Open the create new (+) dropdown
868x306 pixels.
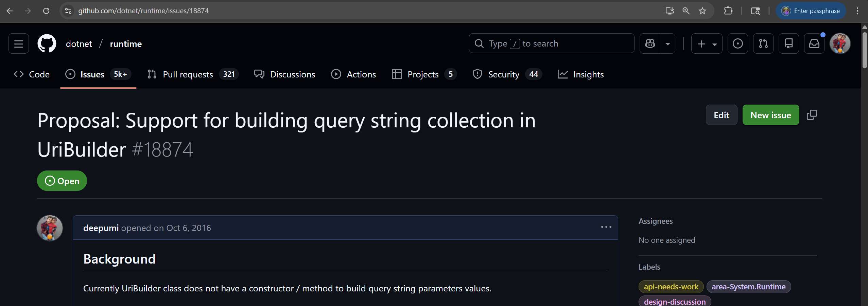click(706, 43)
